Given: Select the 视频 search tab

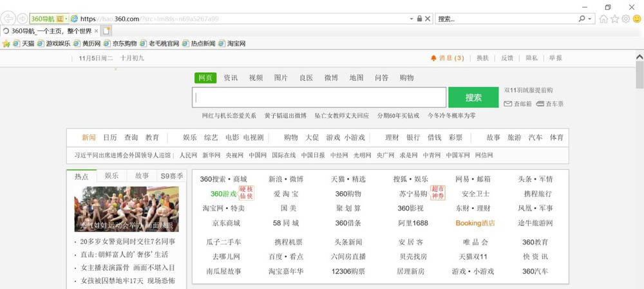Looking at the screenshot, I should click(x=256, y=78).
